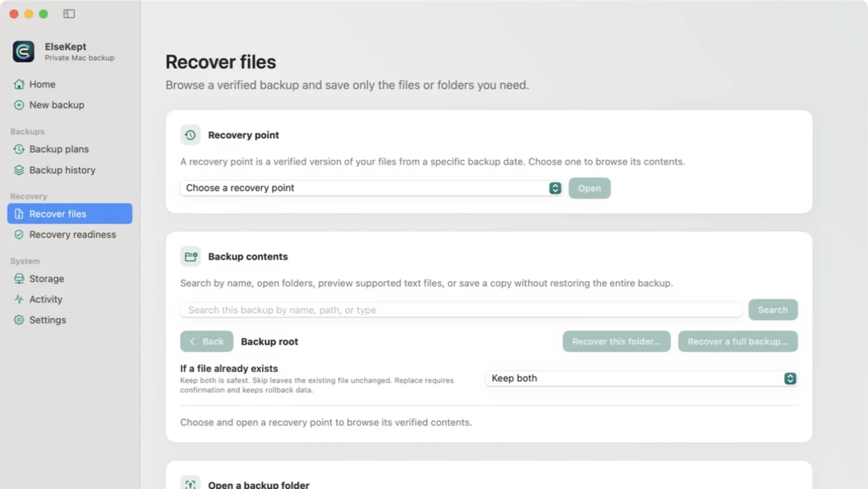Click the Back button

207,342
